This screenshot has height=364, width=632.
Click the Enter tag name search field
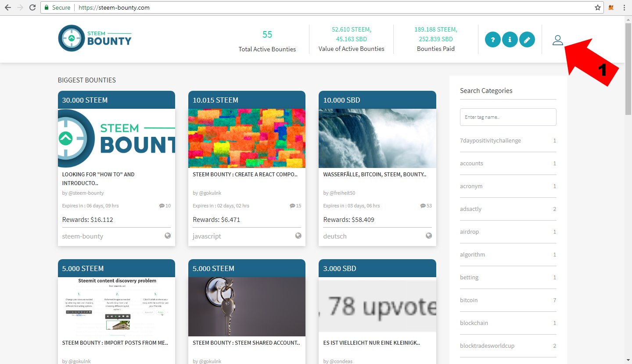[508, 117]
